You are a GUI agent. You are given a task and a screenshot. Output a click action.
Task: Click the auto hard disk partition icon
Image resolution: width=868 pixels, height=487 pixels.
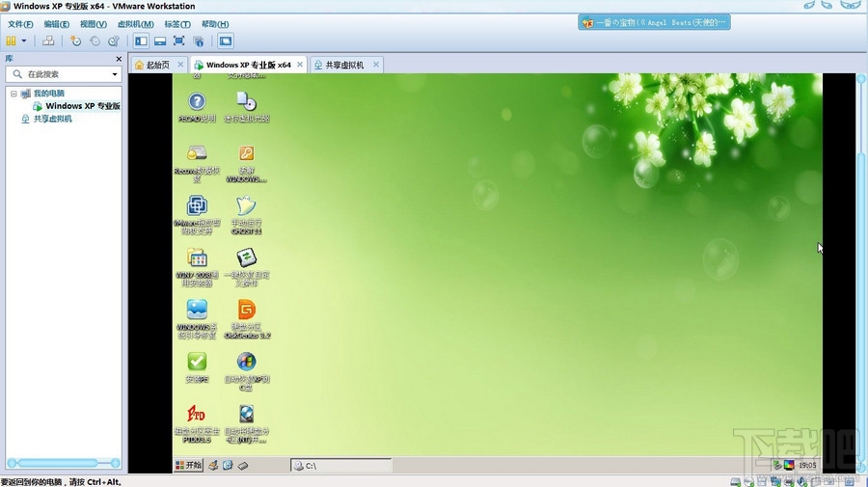pos(246,422)
